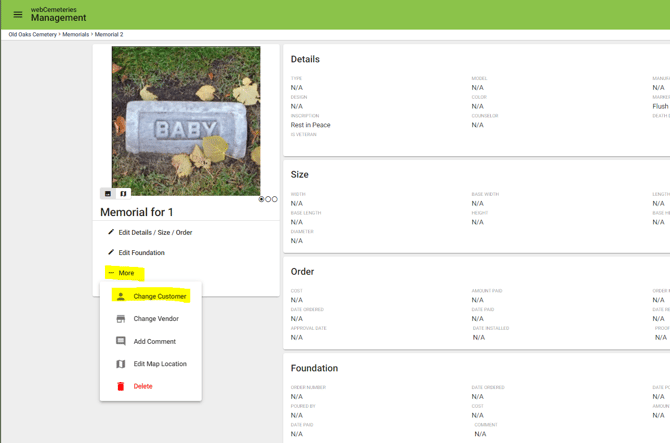The width and height of the screenshot is (670, 443).
Task: Click the webCemeteries Management title
Action: (x=58, y=14)
